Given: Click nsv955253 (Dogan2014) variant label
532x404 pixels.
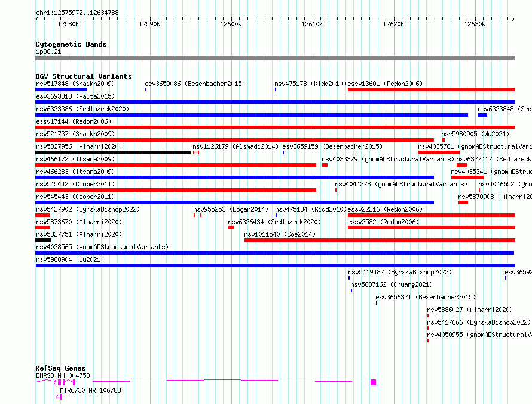Looking at the screenshot, I should coord(231,209).
